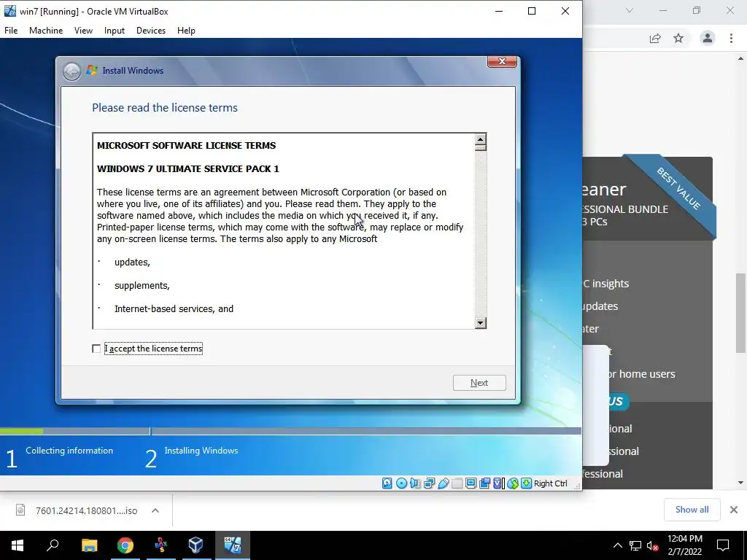This screenshot has width=747, height=560.
Task: Click the hard disk activity status icon
Action: (387, 483)
